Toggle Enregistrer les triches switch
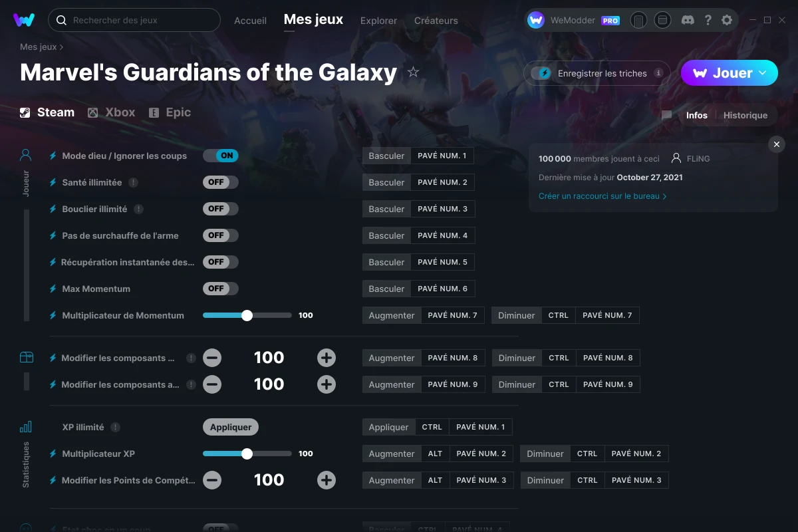Viewport: 798px width, 532px height. click(541, 73)
